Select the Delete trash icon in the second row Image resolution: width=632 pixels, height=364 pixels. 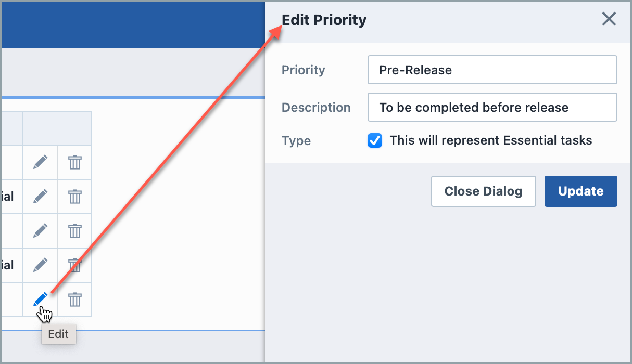tap(74, 197)
